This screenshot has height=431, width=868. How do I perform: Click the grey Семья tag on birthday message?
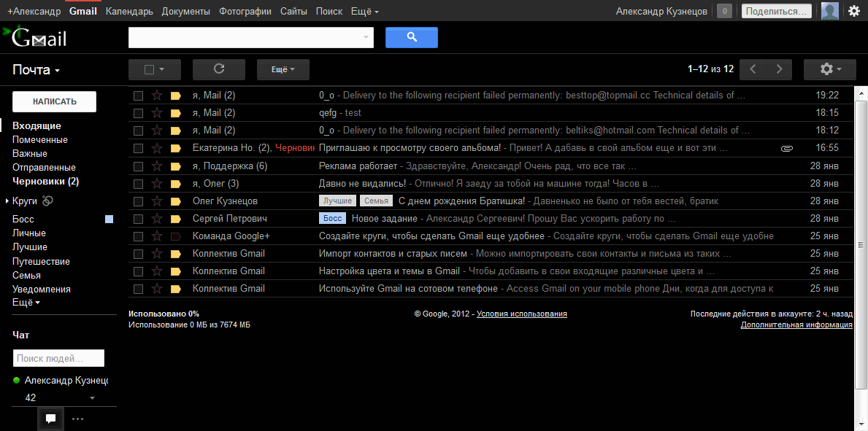376,201
